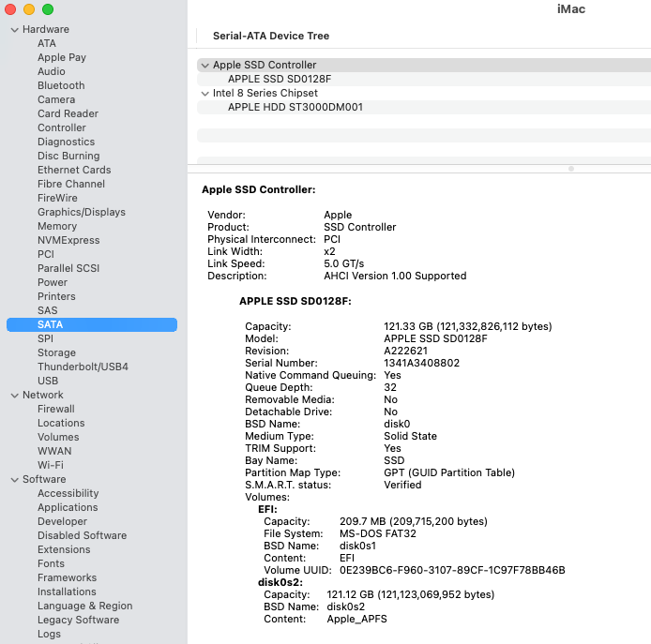Show Applications list
Viewport: 651px width, 644px height.
tap(68, 507)
